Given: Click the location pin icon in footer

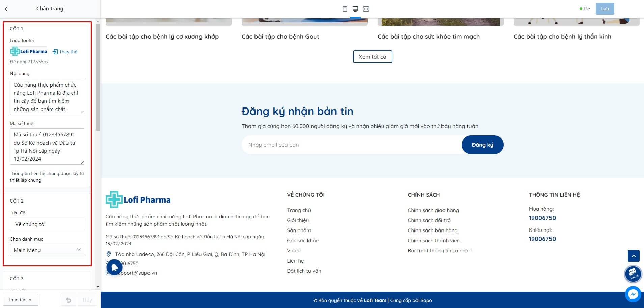Looking at the screenshot, I should tap(109, 254).
